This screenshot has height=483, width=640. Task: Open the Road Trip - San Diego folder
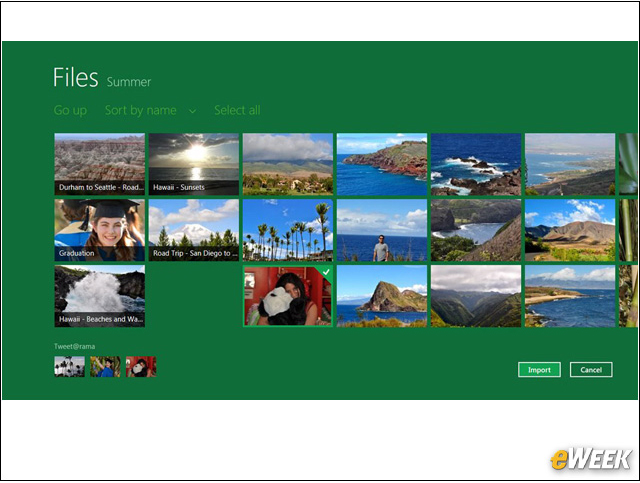(x=194, y=230)
